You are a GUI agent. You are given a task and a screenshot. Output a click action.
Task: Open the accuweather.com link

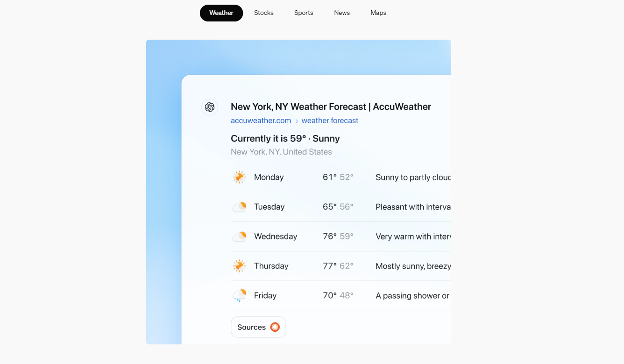(261, 120)
